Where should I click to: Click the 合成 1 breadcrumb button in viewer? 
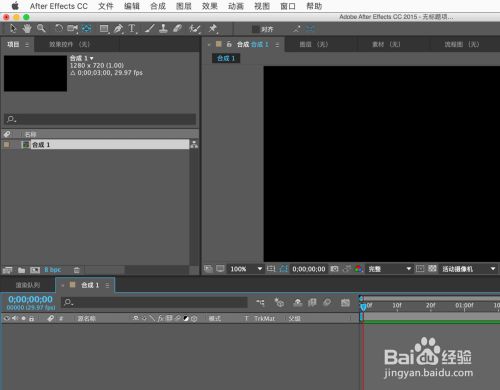pyautogui.click(x=226, y=58)
